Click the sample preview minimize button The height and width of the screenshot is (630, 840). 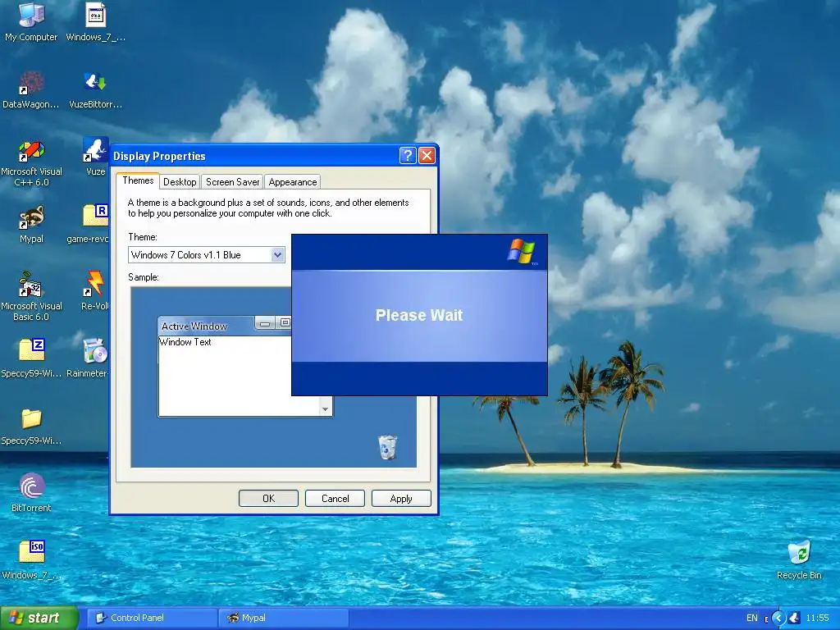coord(265,323)
